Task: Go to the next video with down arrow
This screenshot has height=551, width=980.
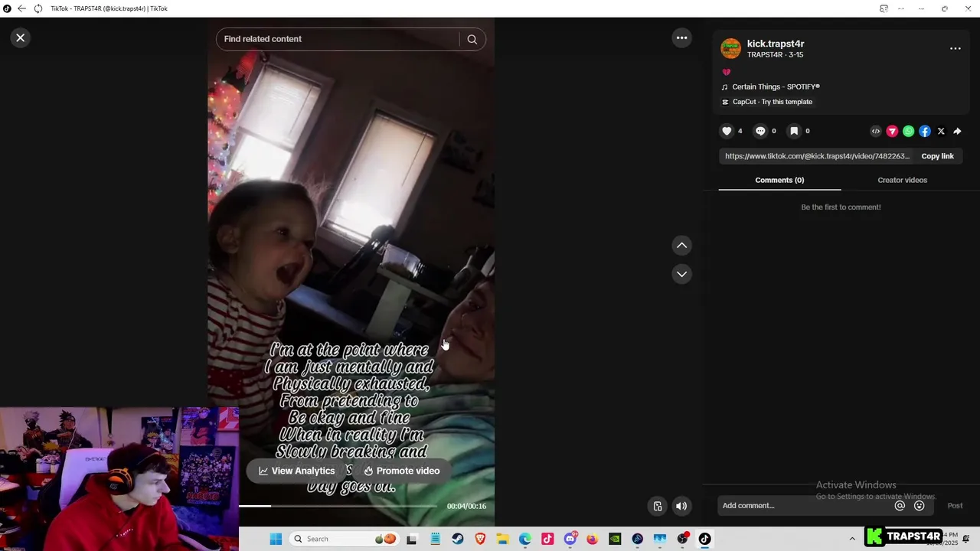Action: point(681,274)
